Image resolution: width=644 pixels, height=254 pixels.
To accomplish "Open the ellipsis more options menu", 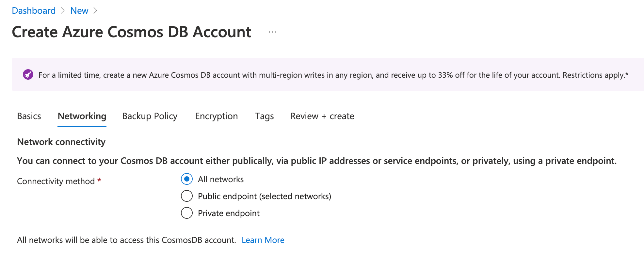I will tap(272, 32).
